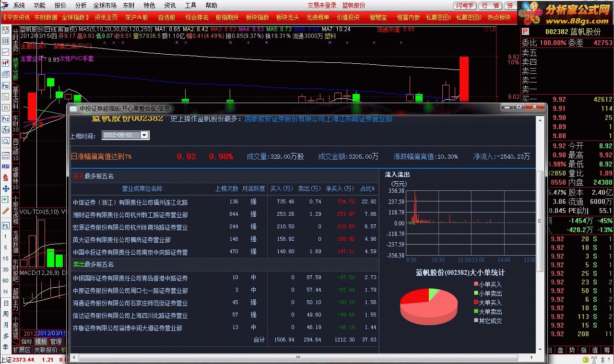Open 综合排名
The height and width of the screenshot is (364, 614).
tap(197, 17)
